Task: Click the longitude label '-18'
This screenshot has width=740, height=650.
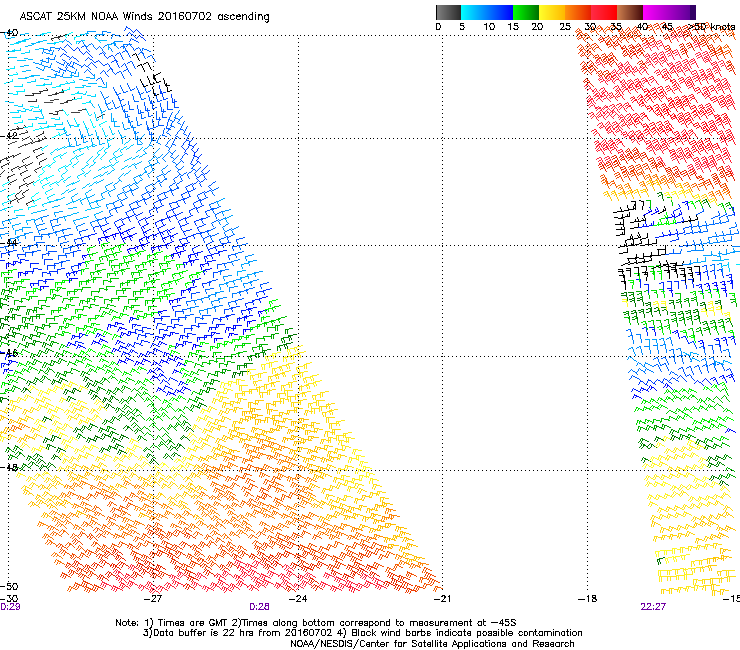Action: click(588, 599)
